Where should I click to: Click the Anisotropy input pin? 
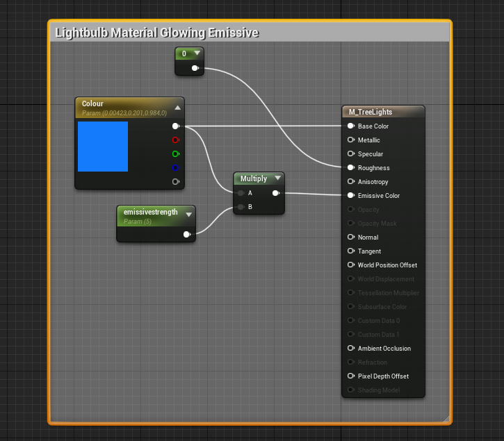(350, 181)
